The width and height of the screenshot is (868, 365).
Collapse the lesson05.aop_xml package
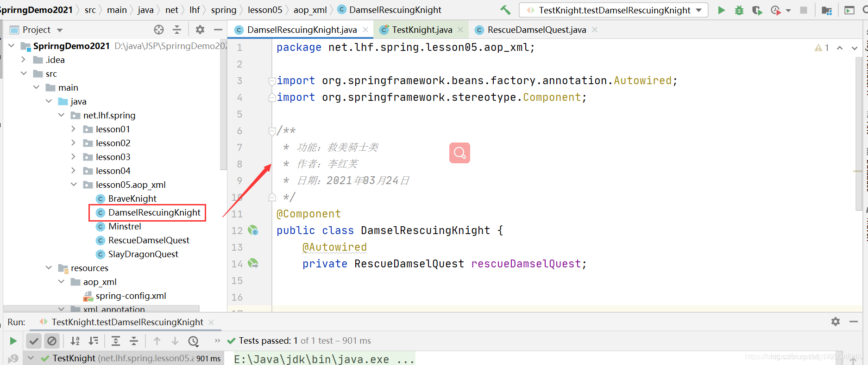[x=74, y=185]
